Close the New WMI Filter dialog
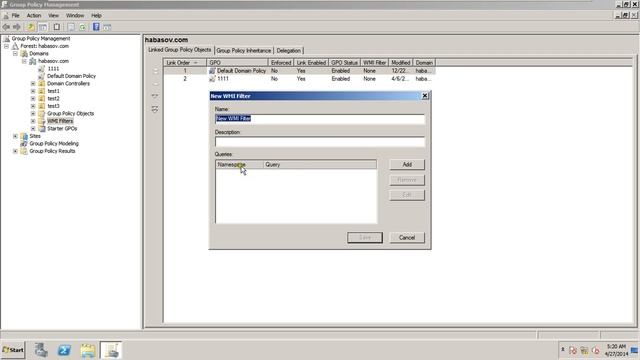This screenshot has height=360, width=640. (425, 96)
